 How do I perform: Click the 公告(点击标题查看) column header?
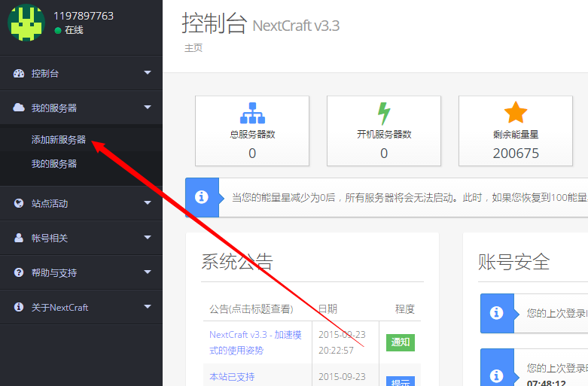pos(251,308)
